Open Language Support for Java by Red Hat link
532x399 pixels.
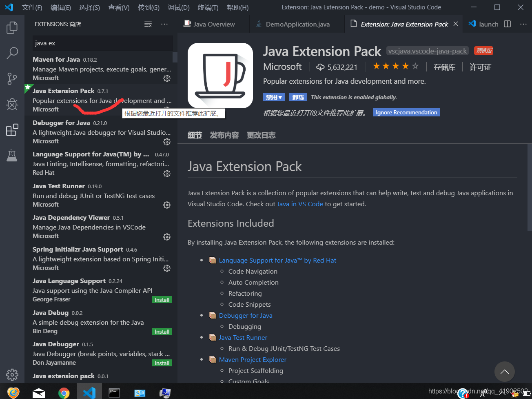click(x=277, y=260)
